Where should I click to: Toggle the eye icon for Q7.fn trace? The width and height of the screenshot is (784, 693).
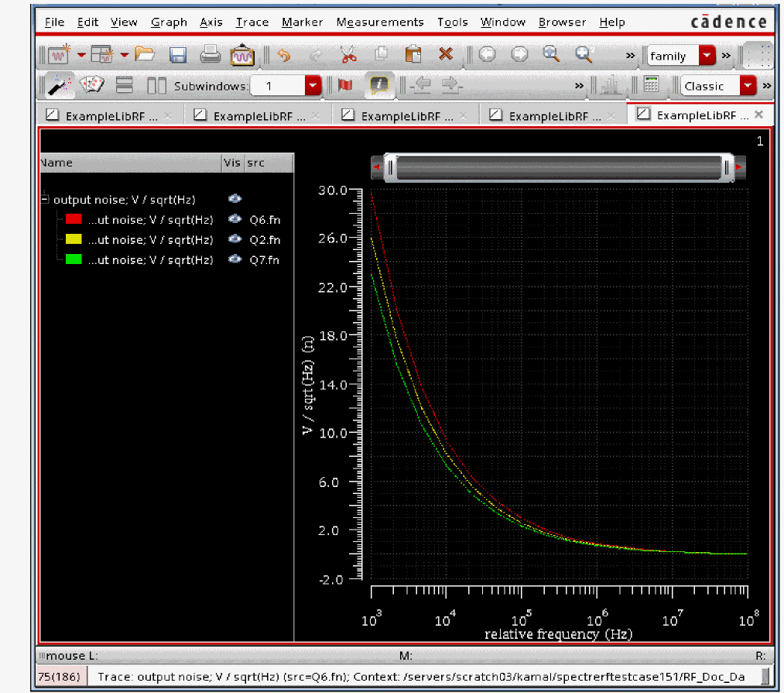(x=235, y=260)
